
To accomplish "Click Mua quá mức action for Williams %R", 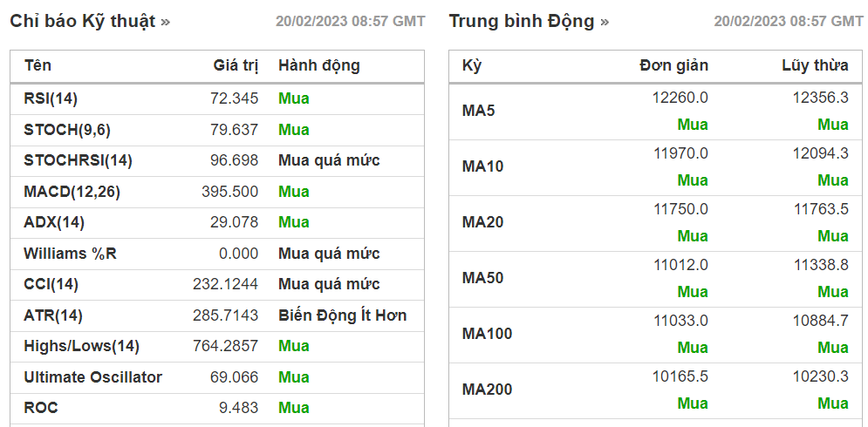I will coord(329,254).
